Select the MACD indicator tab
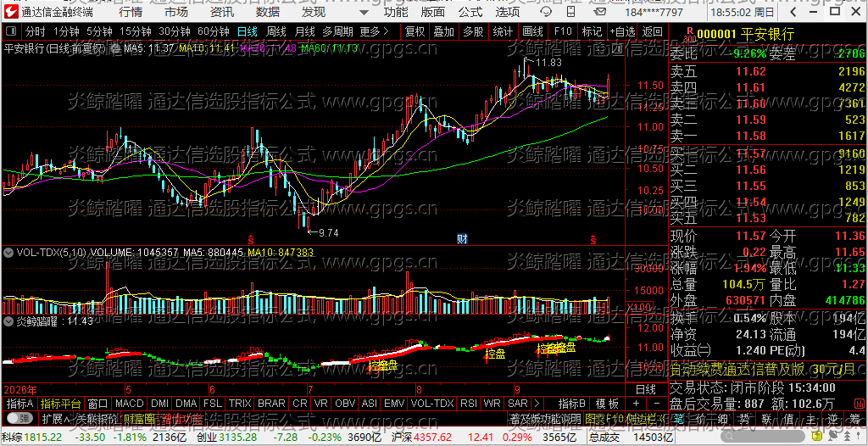 (129, 403)
